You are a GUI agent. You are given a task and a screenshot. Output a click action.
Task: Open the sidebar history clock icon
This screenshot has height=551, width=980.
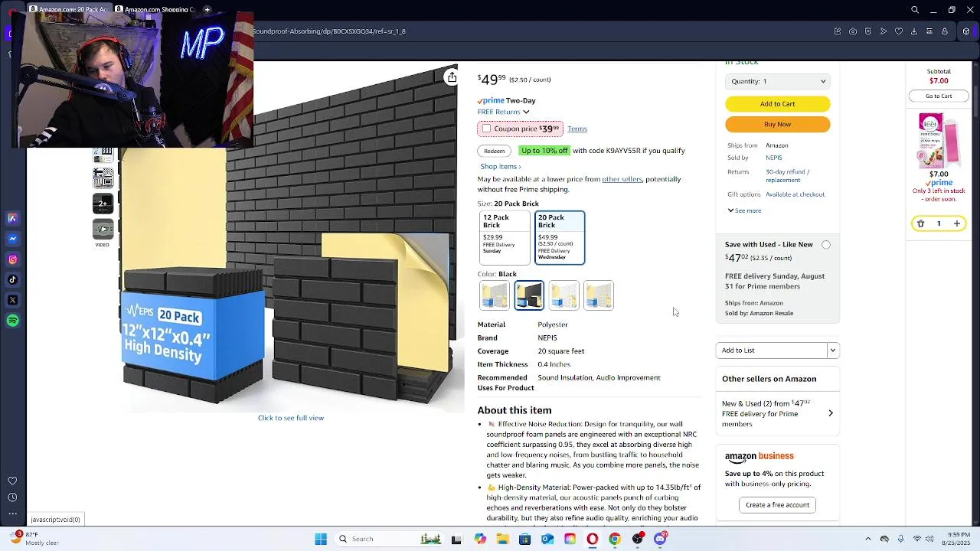(12, 497)
